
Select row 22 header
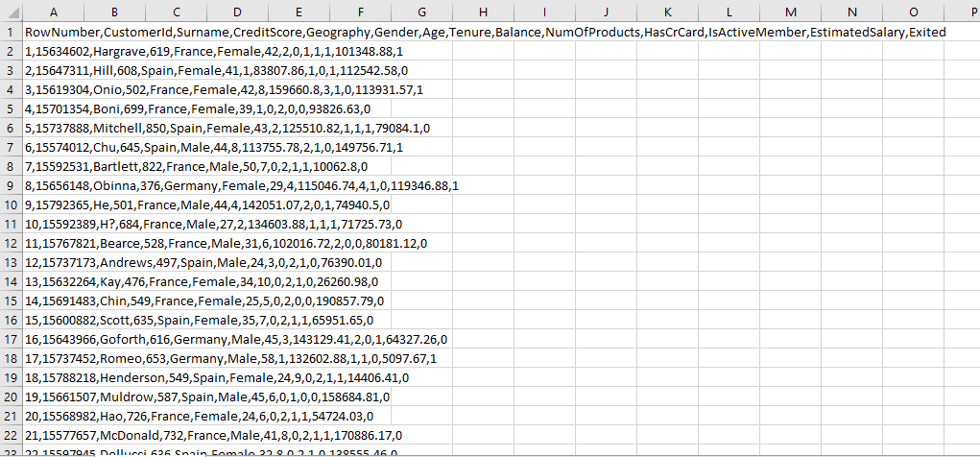12,435
